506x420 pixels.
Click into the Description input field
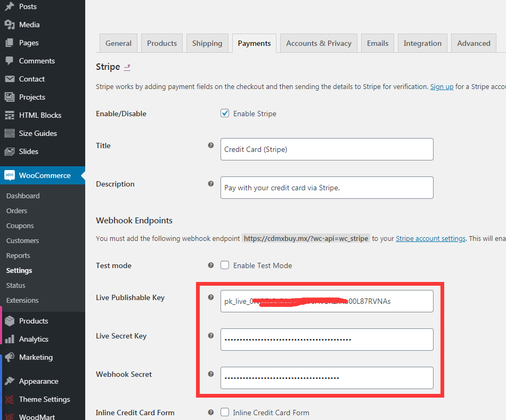click(327, 188)
